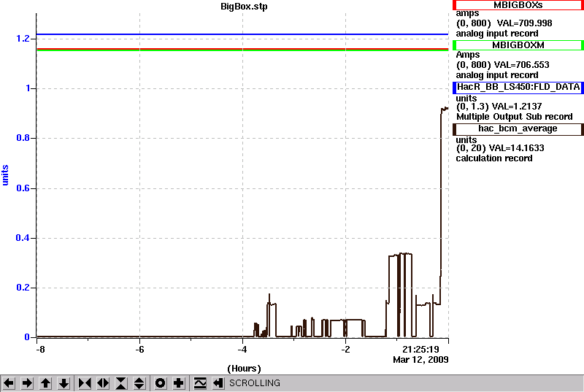584x392 pixels.
Task: Click the circle auto-scale toolbar button
Action: tap(161, 383)
